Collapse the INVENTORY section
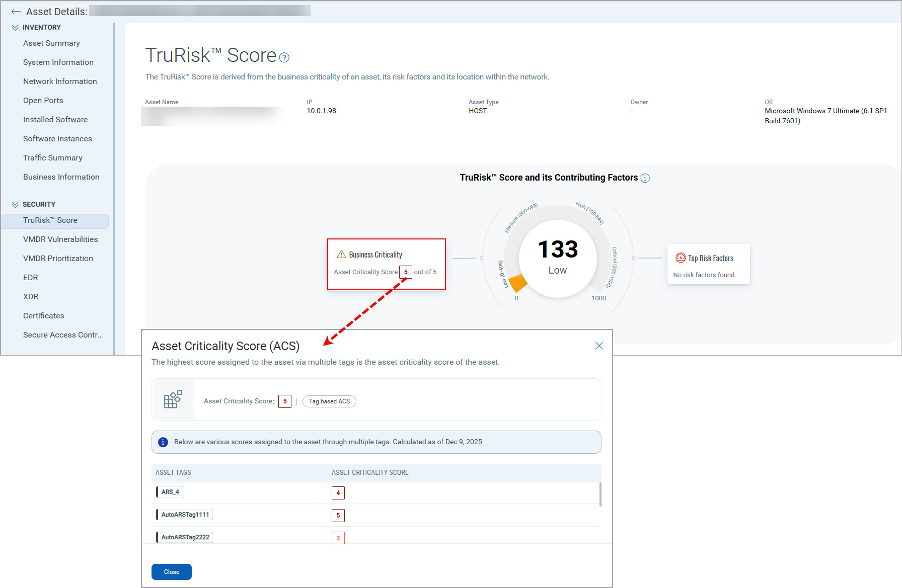The height and width of the screenshot is (588, 902). (x=15, y=27)
